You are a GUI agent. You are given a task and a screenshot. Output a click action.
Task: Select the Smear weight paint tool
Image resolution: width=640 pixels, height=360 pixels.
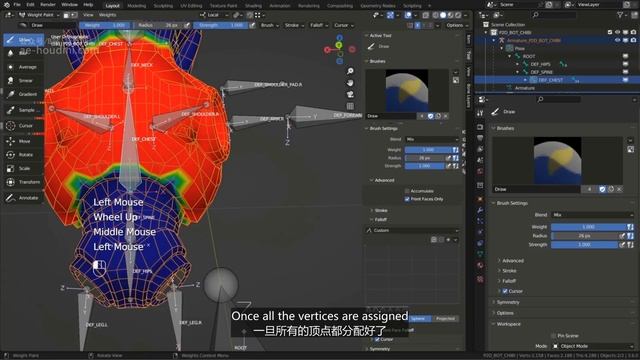(23, 80)
